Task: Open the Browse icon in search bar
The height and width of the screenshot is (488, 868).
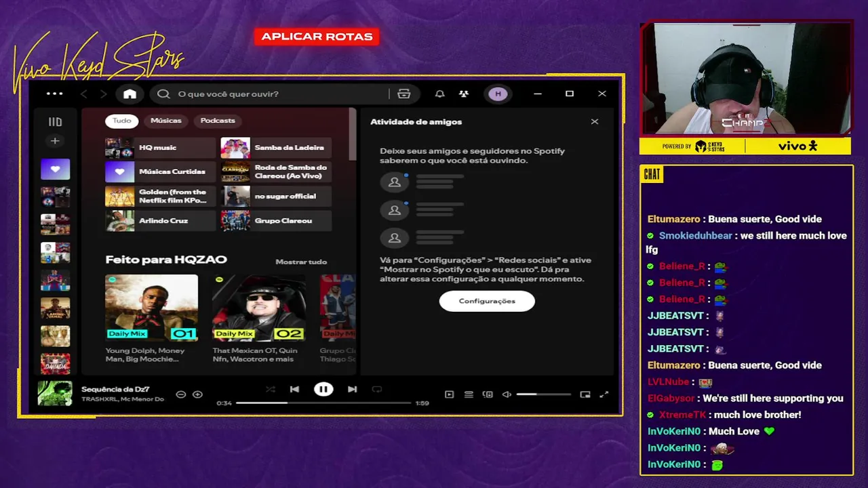Action: tap(404, 94)
